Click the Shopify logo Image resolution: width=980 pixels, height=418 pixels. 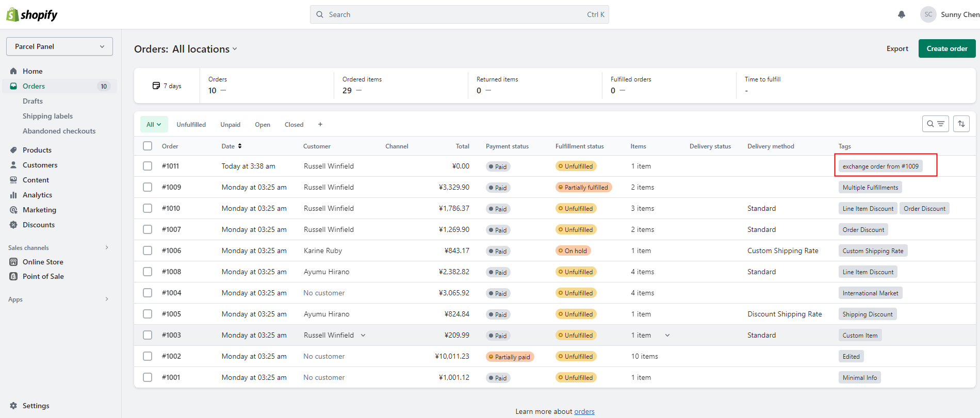(x=32, y=14)
